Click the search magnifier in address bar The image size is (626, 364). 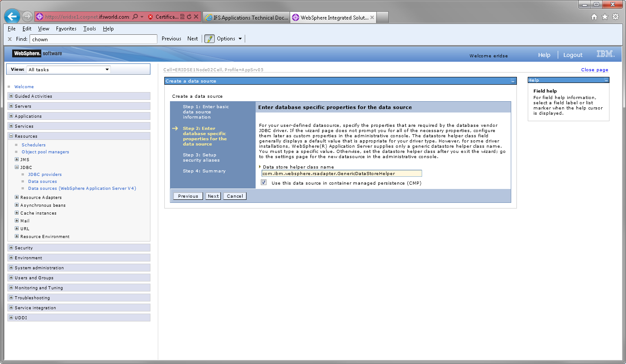135,17
